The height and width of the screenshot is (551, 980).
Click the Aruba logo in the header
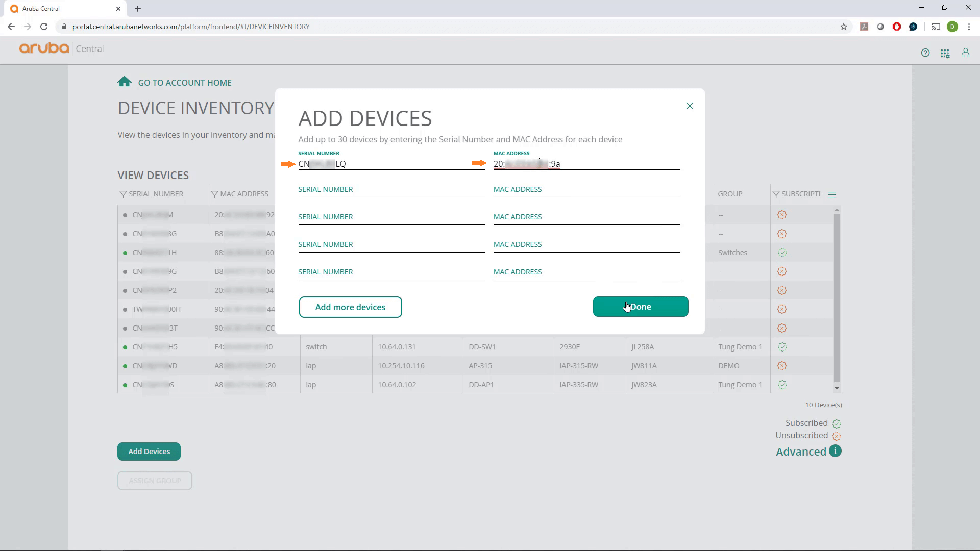click(43, 48)
